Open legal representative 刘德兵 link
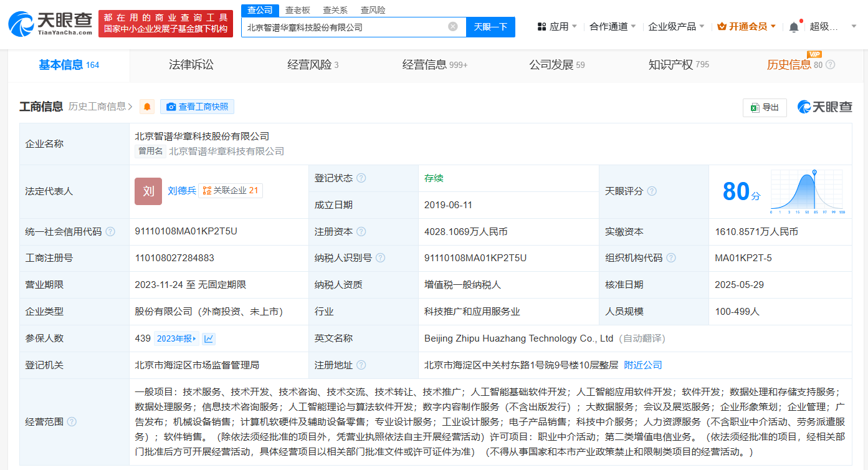 coord(181,191)
